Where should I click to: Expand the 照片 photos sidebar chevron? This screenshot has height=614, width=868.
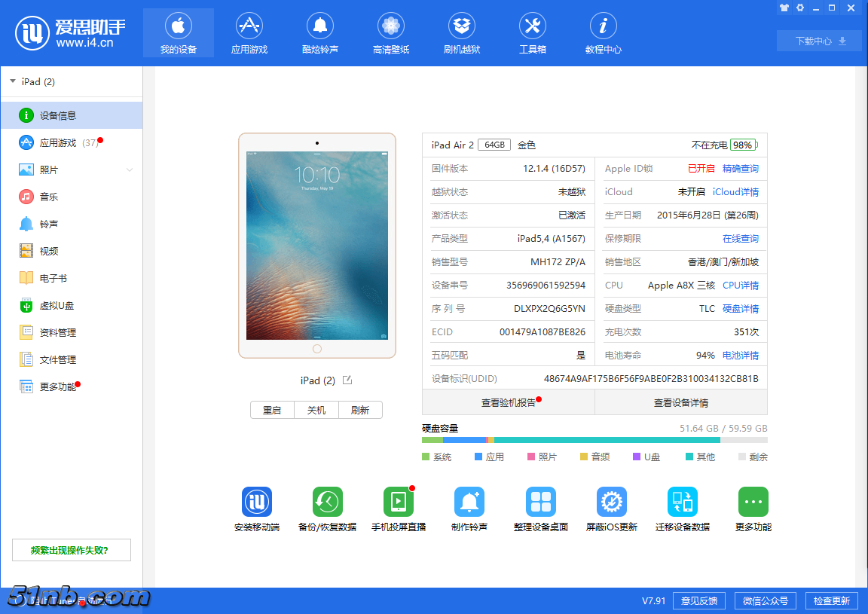[130, 170]
